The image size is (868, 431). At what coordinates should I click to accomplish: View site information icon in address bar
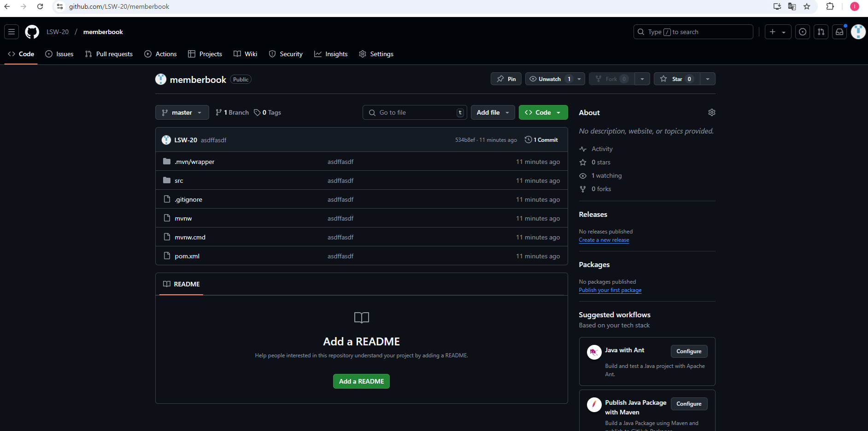tap(60, 6)
